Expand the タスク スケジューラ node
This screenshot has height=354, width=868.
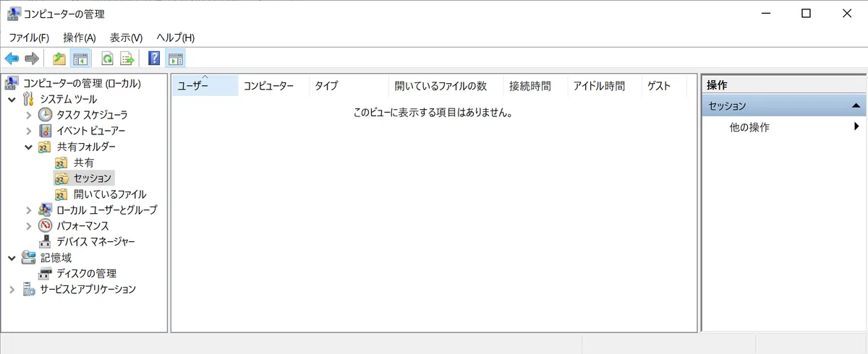[28, 115]
